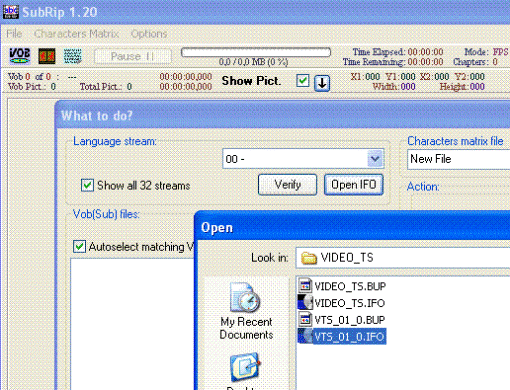Image resolution: width=510 pixels, height=390 pixels.
Task: Select VIDEO_TS.IFO file name
Action: (x=350, y=303)
